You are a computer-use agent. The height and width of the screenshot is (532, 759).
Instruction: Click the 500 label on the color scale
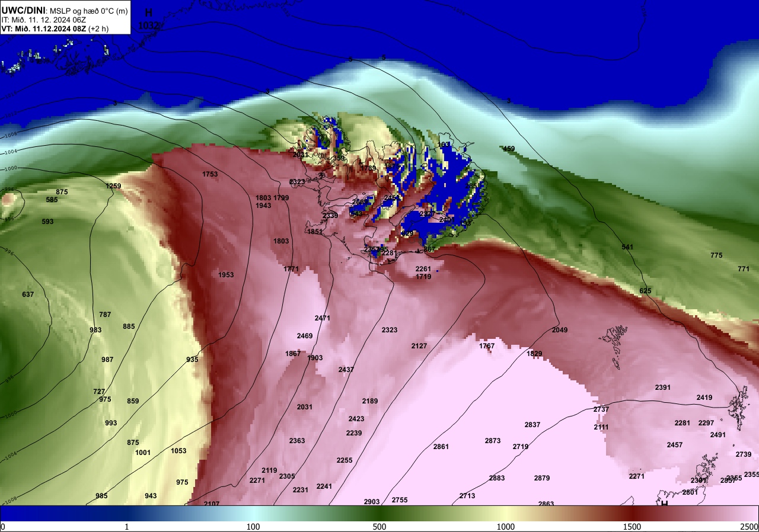click(x=379, y=527)
